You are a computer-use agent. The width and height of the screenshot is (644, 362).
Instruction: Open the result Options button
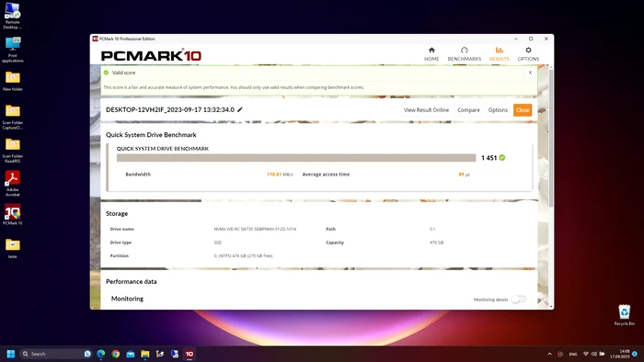click(x=498, y=110)
